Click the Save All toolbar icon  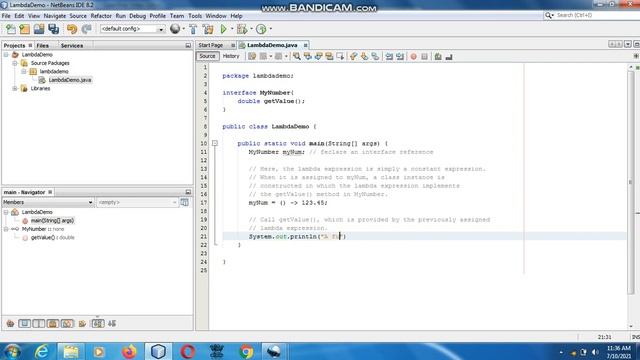pos(53,29)
